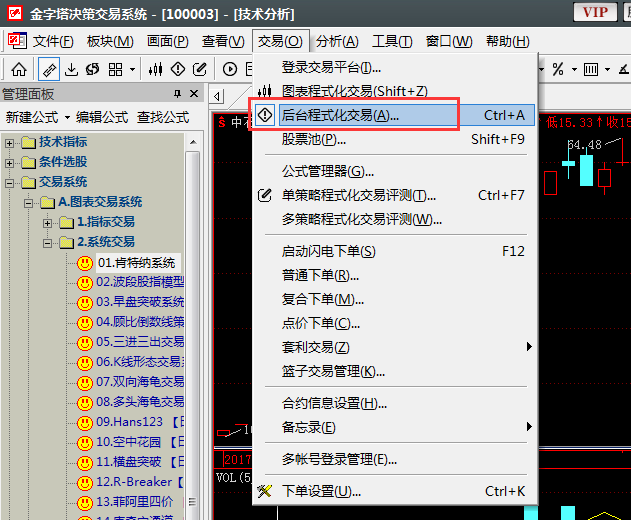Click the diamond background trading toolbar icon

177,69
